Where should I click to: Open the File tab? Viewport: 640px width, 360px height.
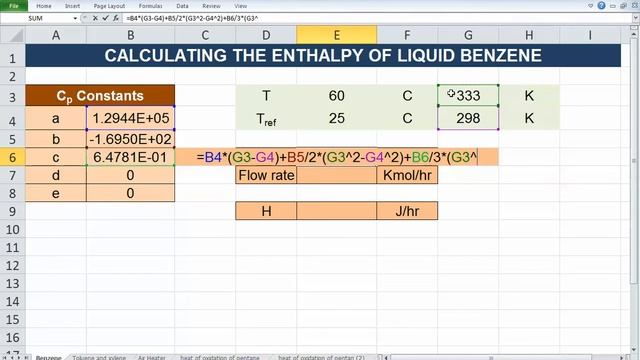click(13, 6)
